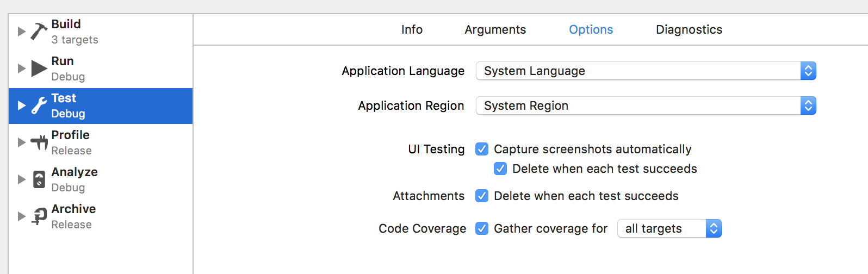Open the coverage 'all targets' dropdown
868x274 pixels.
tap(669, 228)
